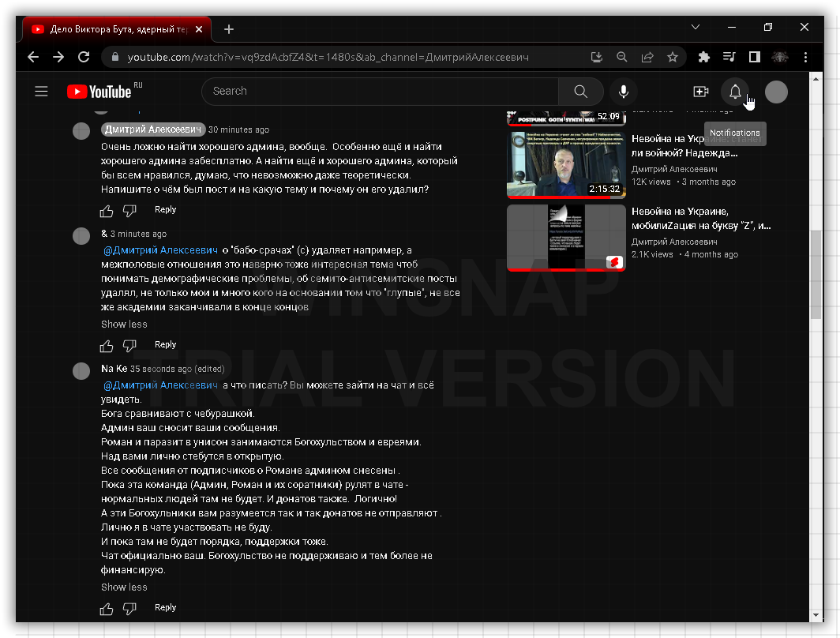Screen dimensions: 840x638
Task: Open the YouTube account avatar
Action: click(776, 92)
